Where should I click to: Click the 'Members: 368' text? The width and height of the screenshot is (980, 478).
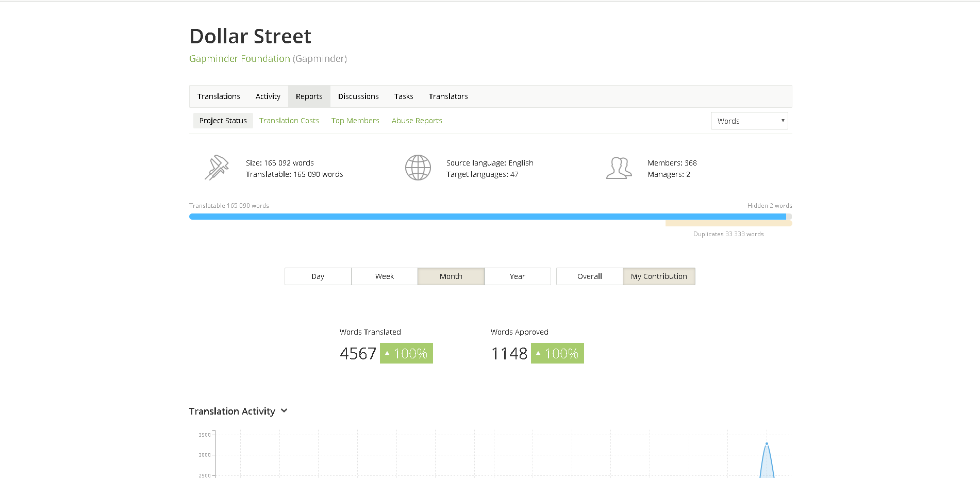(672, 163)
